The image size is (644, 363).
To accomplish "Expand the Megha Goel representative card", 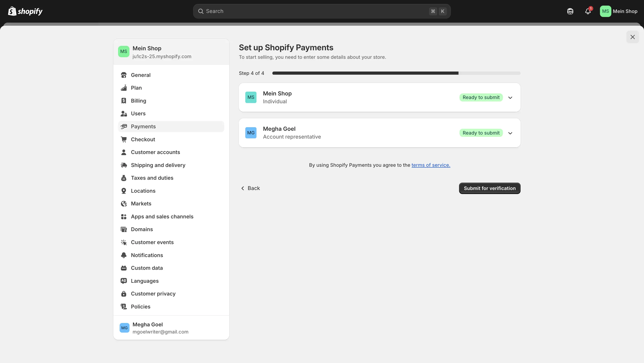I will coord(510,133).
